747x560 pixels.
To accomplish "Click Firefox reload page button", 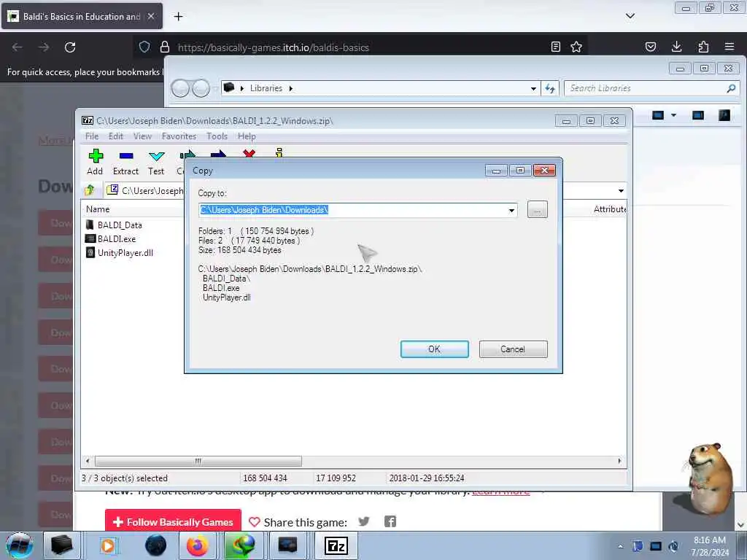I will (x=70, y=47).
